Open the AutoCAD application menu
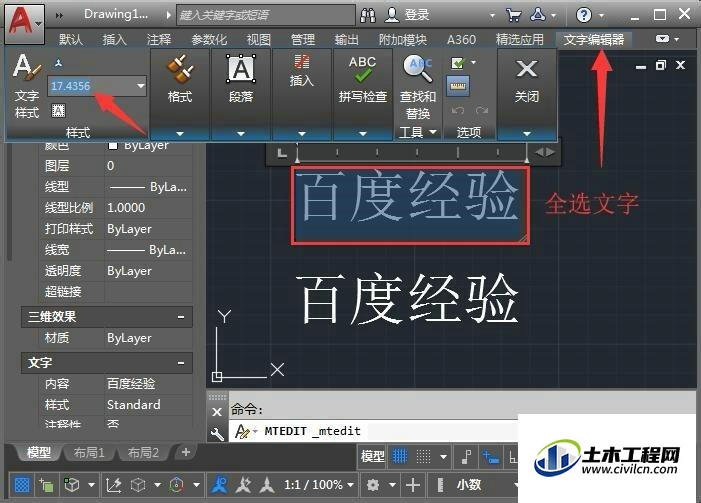Viewport: 701px width, 503px height. [x=24, y=23]
